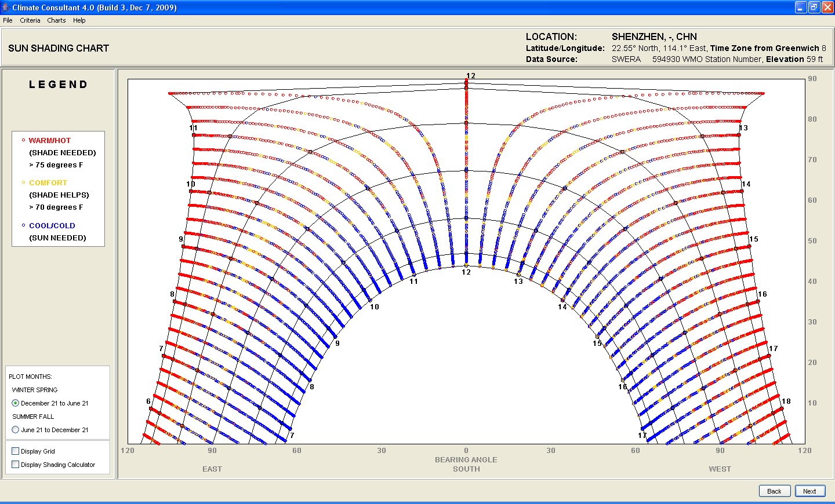Click the COMFORT legend label
This screenshot has width=835, height=504.
(x=48, y=182)
